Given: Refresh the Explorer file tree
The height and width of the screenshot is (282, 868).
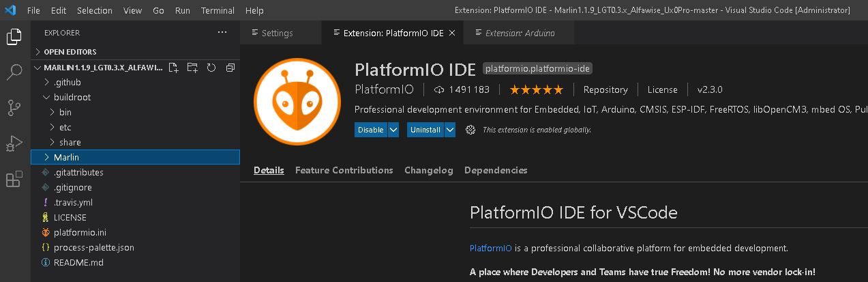Looking at the screenshot, I should (211, 68).
